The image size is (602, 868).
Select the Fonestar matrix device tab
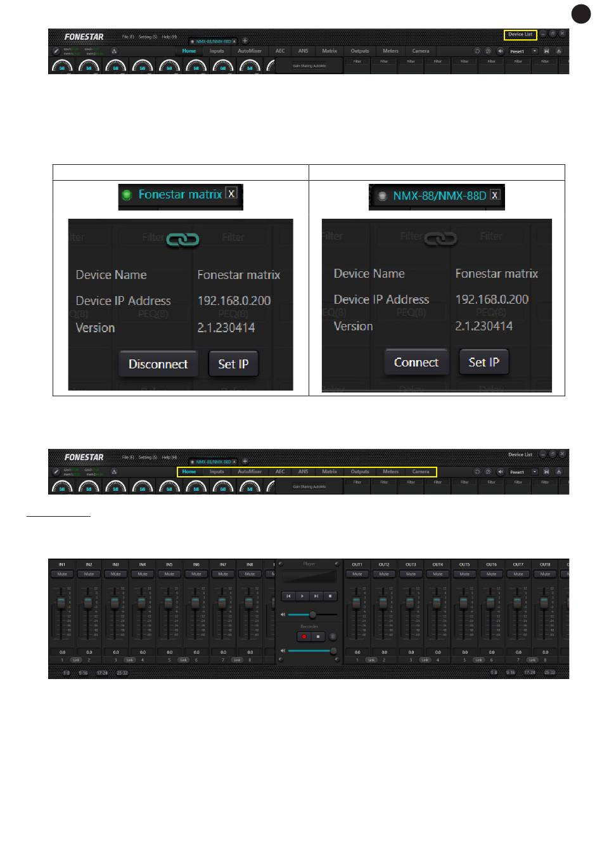[x=180, y=195]
